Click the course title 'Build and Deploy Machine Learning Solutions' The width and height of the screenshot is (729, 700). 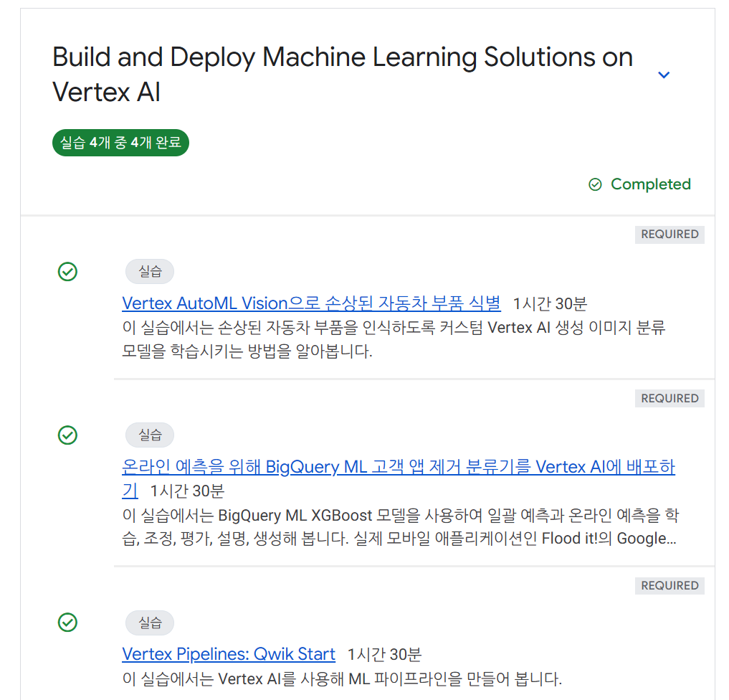343,75
